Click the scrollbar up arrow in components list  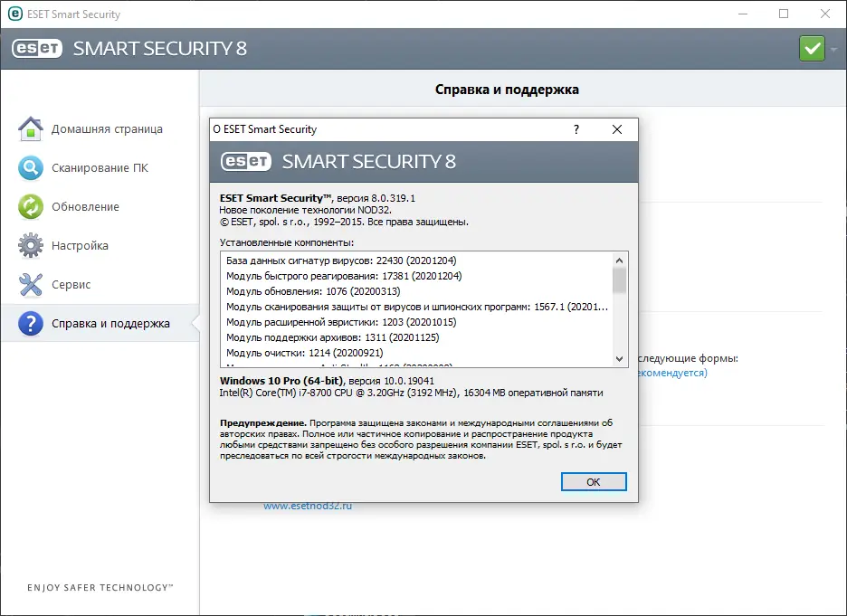click(x=619, y=260)
